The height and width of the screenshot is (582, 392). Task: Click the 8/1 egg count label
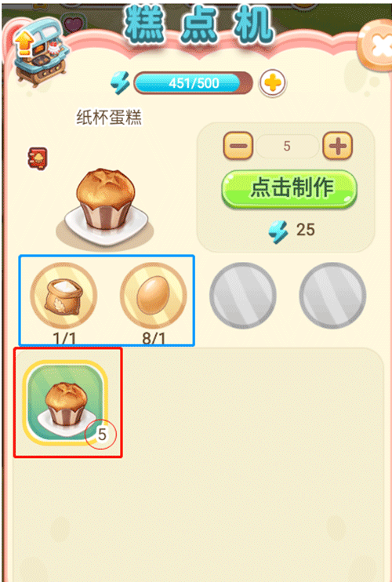tap(154, 338)
